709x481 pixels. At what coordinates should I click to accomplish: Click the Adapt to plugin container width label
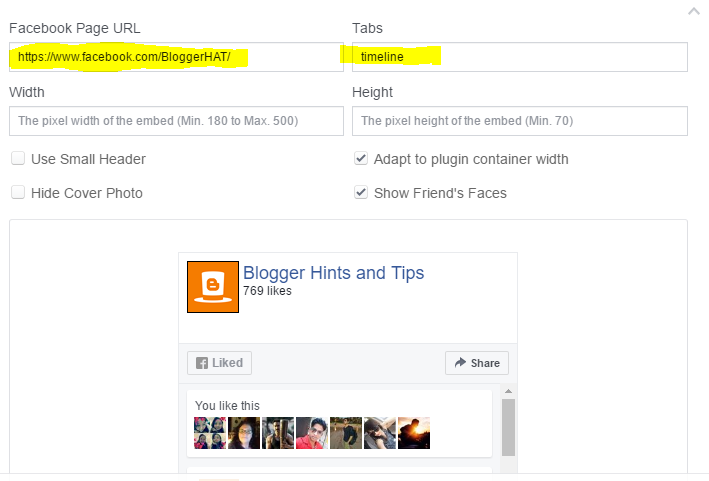tap(471, 159)
